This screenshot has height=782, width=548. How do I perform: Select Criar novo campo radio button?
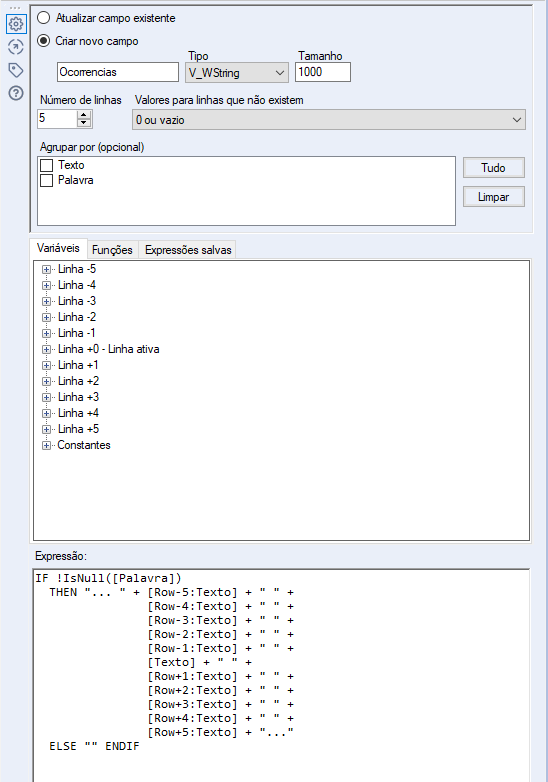pyautogui.click(x=44, y=41)
